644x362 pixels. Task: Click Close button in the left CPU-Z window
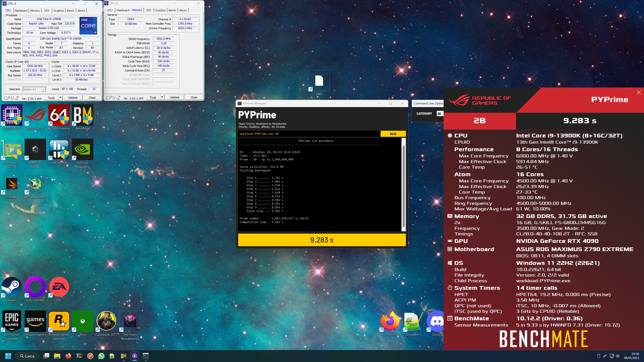[92, 98]
